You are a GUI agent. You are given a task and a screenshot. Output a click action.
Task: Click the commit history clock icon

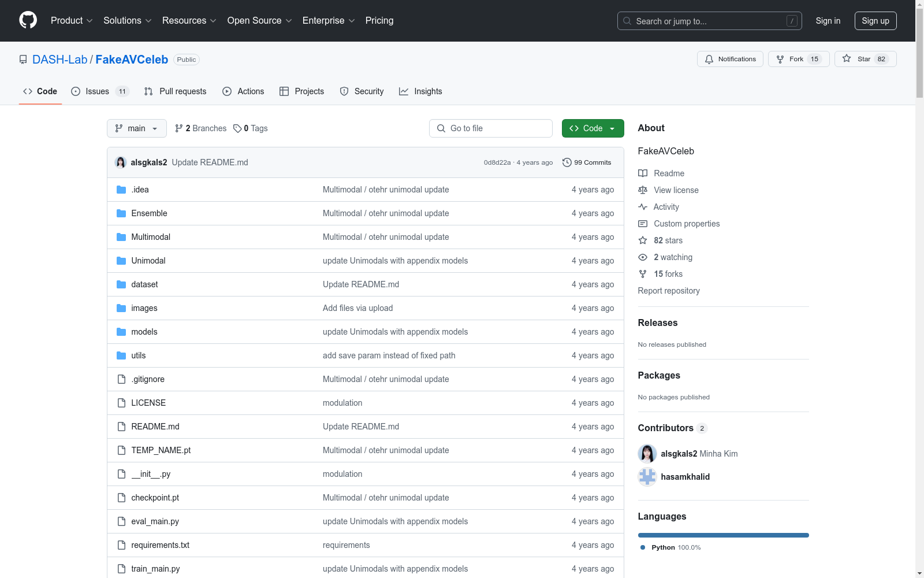[567, 162]
